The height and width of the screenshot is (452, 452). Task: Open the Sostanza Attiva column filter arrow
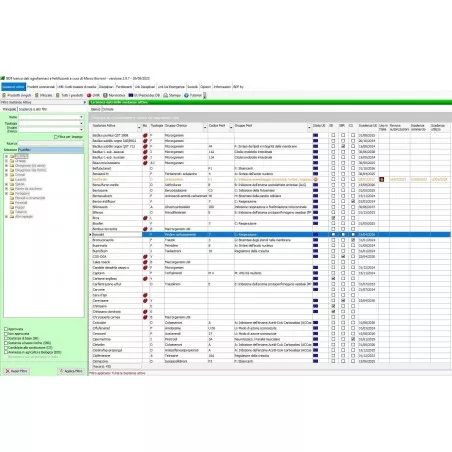pyautogui.click(x=139, y=128)
